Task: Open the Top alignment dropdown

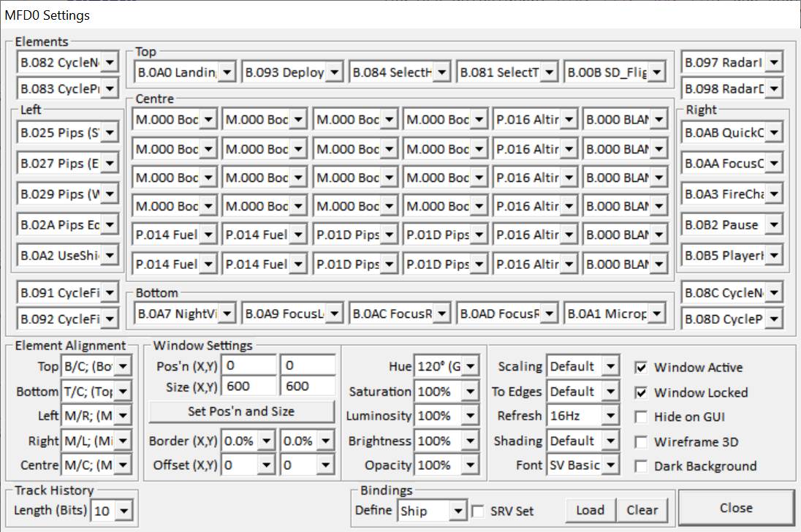Action: point(96,366)
